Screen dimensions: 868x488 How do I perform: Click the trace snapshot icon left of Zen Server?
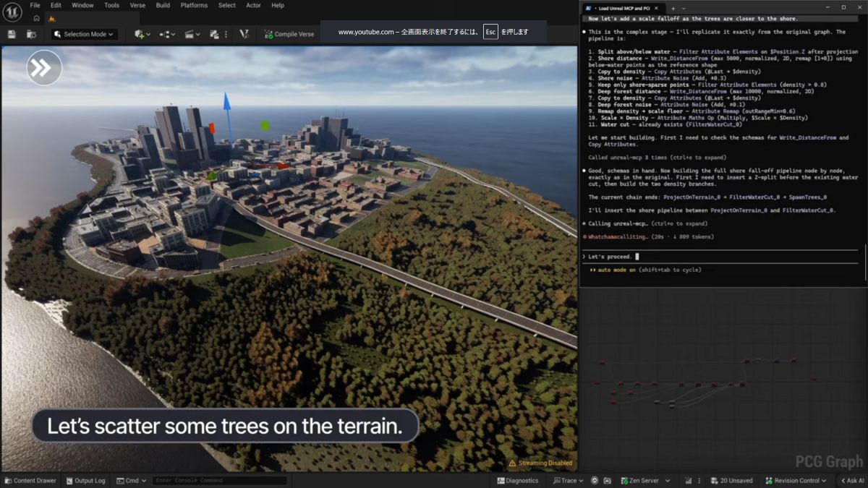click(x=608, y=481)
